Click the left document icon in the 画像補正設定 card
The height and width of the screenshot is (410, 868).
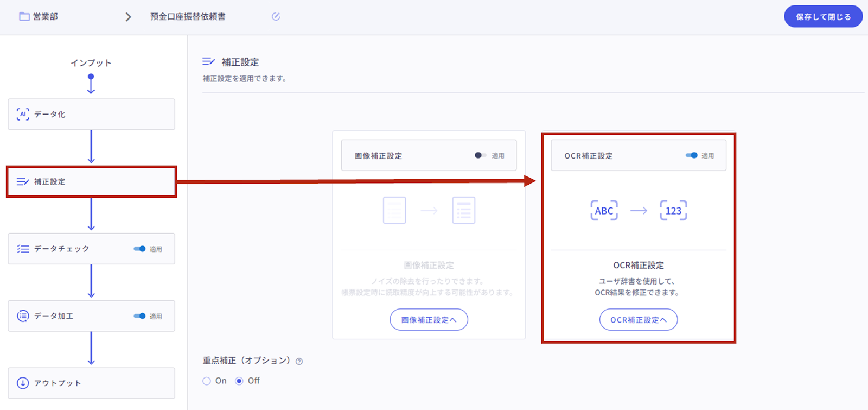(394, 211)
